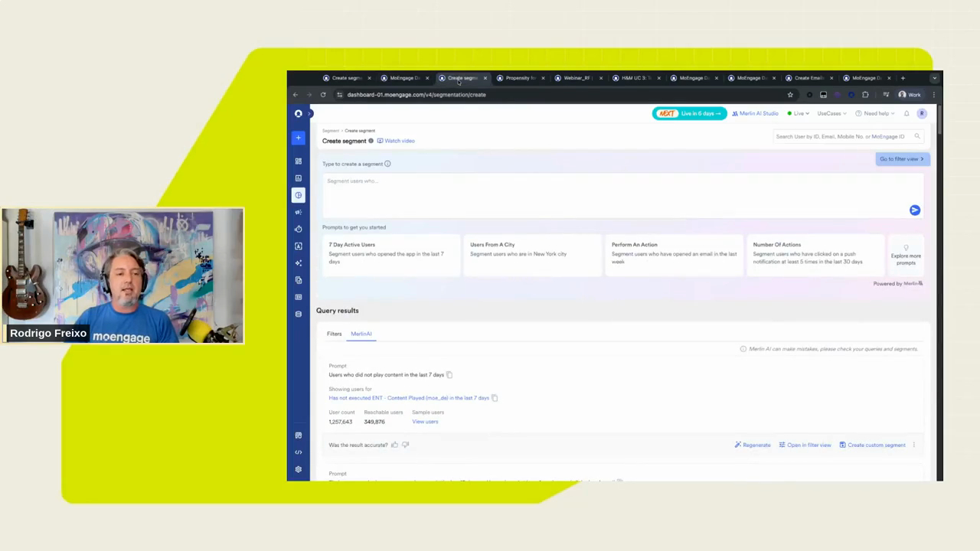Focus the Search User by ID field

(x=848, y=137)
